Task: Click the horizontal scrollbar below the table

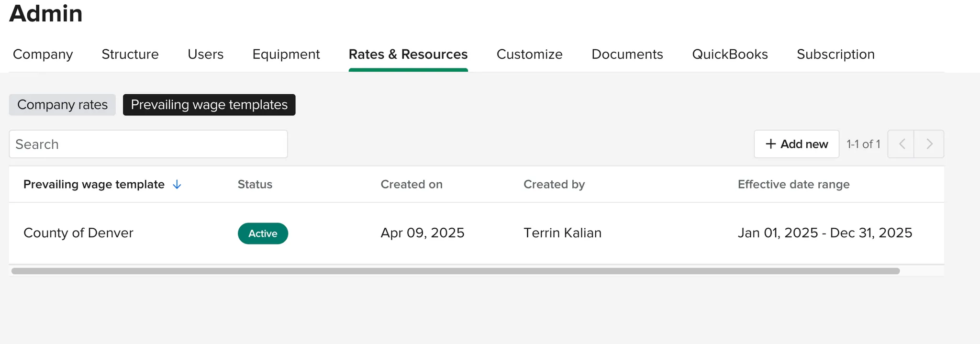Action: pos(455,271)
